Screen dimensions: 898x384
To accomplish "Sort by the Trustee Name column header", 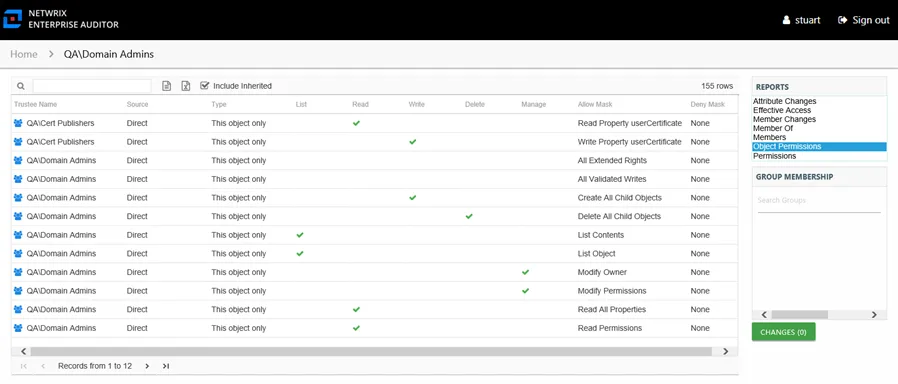I will [x=36, y=104].
